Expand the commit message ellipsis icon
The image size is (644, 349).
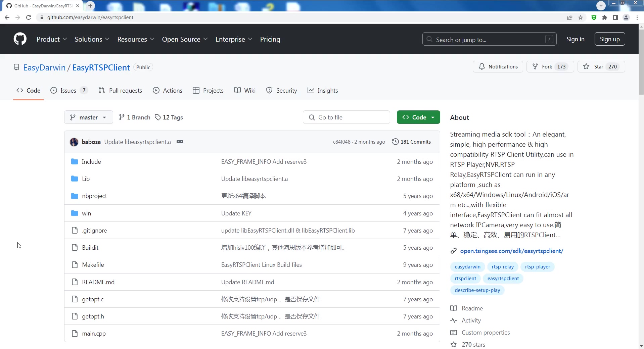(180, 142)
